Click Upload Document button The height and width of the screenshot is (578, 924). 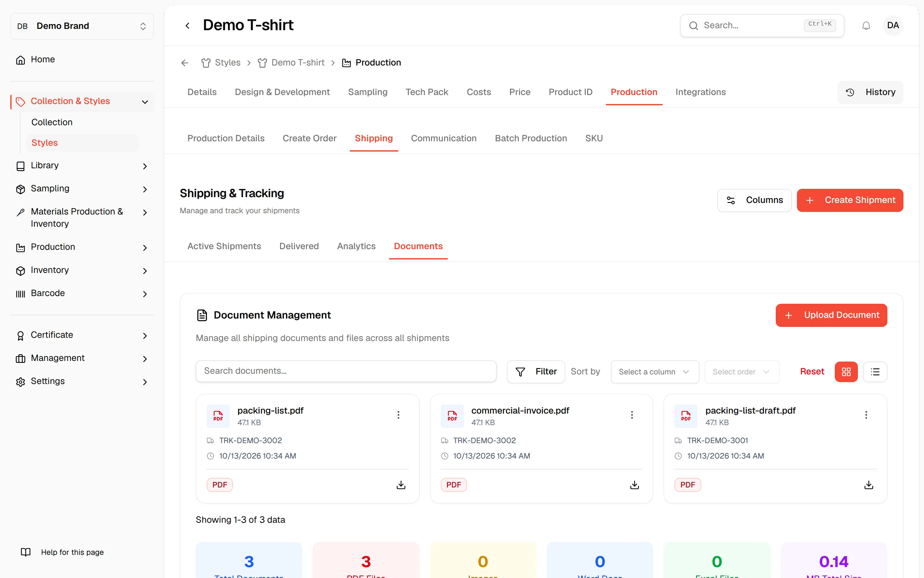[831, 315]
